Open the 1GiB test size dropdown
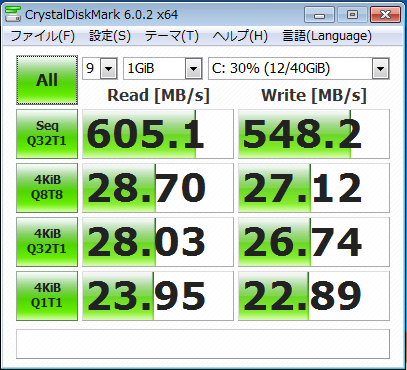The width and height of the screenshot is (407, 370). [x=163, y=69]
